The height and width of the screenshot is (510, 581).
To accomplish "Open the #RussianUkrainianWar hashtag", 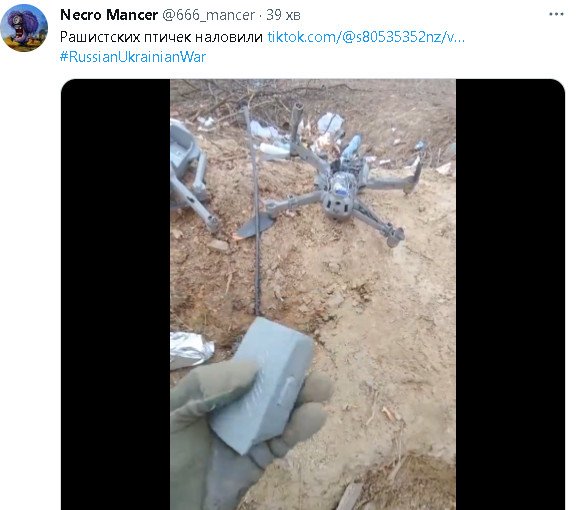I will click(133, 57).
